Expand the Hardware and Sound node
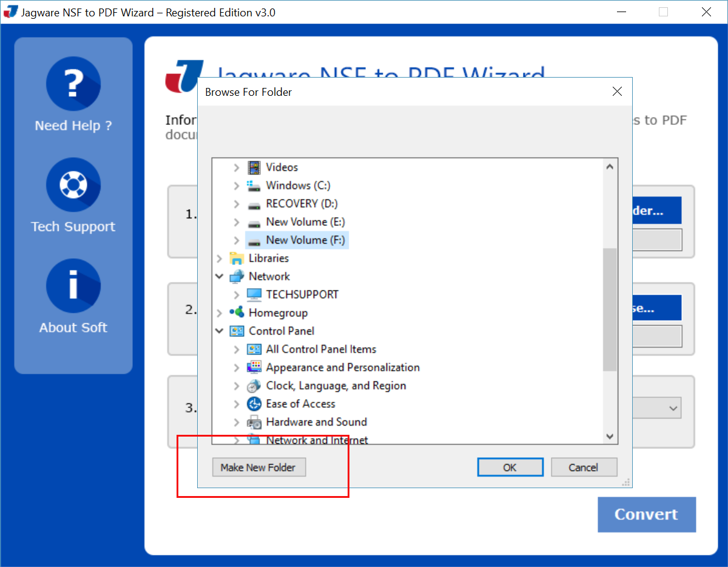Image resolution: width=728 pixels, height=567 pixels. pos(237,422)
